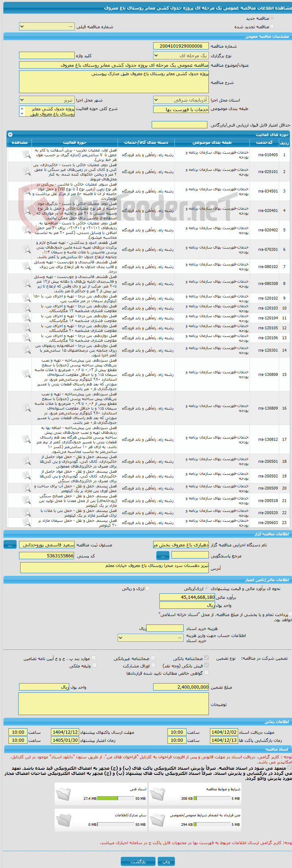Select ارزی/ریالی radio option
Screen dimensions: 292x868
point(207,589)
